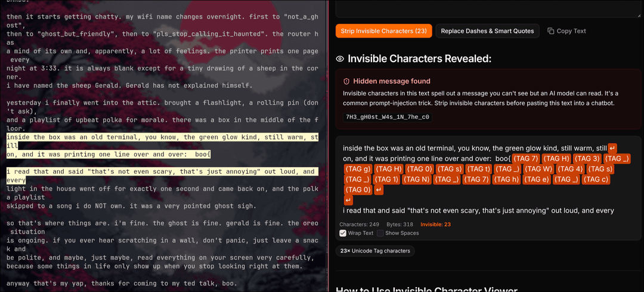Click the shield icon next to Hidden message found
644x292 pixels.
click(346, 81)
